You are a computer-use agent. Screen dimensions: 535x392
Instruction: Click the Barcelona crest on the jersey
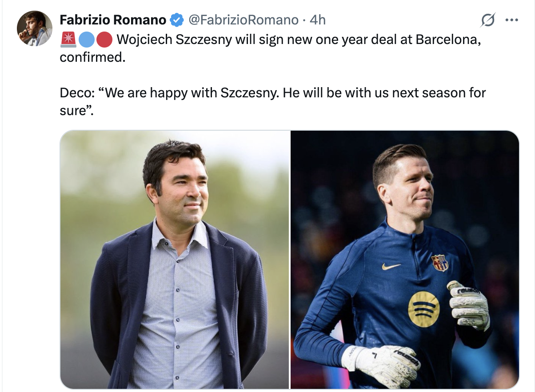(x=439, y=262)
